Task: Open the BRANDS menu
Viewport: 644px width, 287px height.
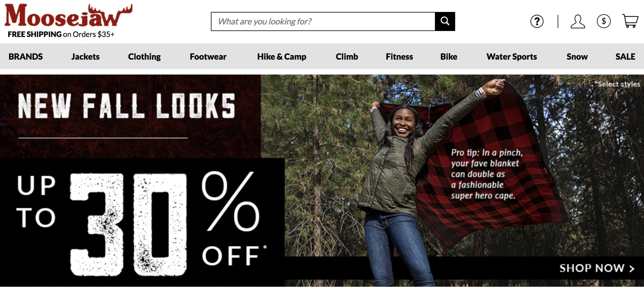Action: pyautogui.click(x=25, y=56)
